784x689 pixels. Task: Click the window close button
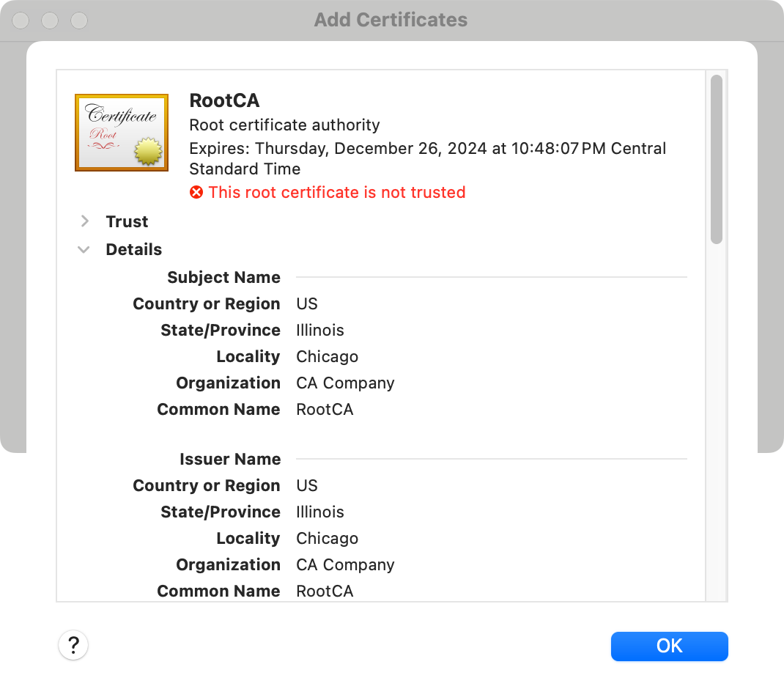[21, 21]
